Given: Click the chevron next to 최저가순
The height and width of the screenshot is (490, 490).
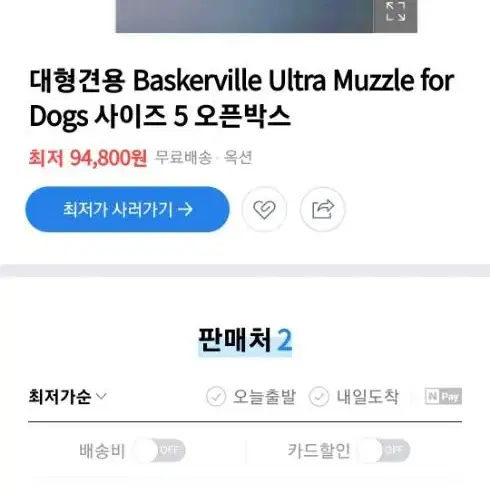Looking at the screenshot, I should tap(101, 396).
